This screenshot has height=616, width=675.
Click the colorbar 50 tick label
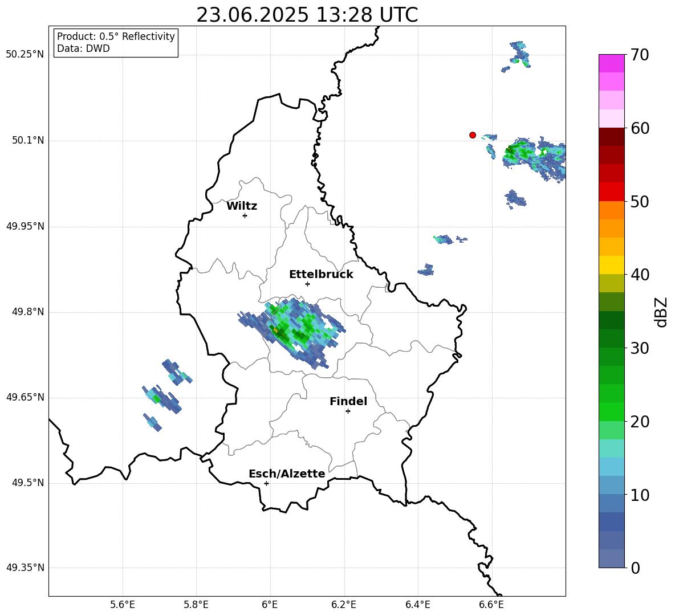pyautogui.click(x=640, y=201)
